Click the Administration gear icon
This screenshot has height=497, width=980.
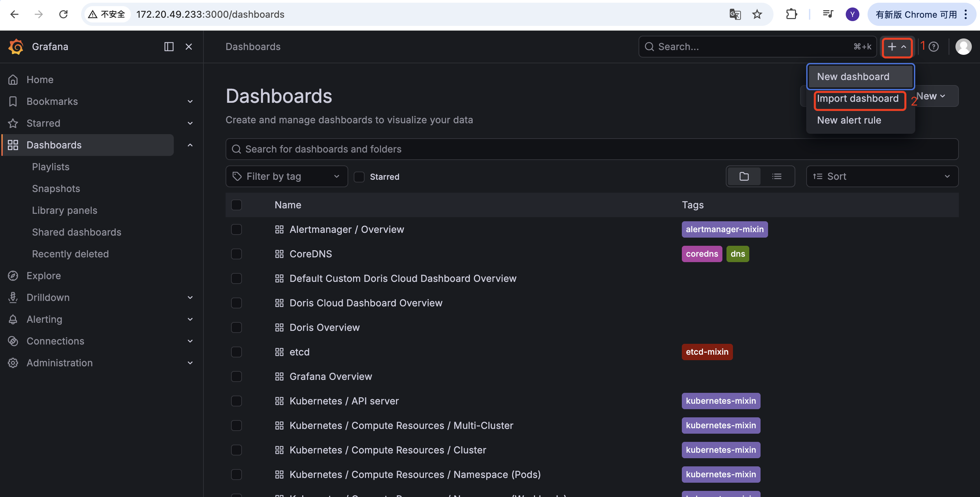13,363
